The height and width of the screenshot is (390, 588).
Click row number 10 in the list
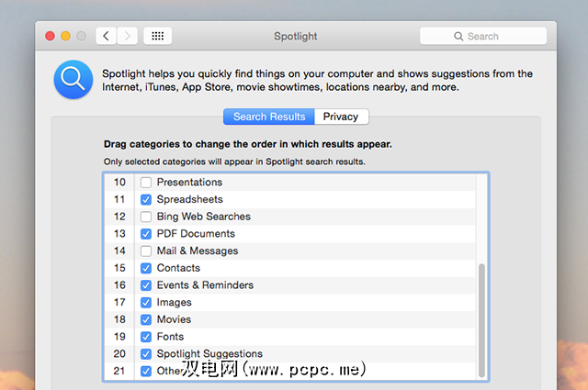coord(119,182)
